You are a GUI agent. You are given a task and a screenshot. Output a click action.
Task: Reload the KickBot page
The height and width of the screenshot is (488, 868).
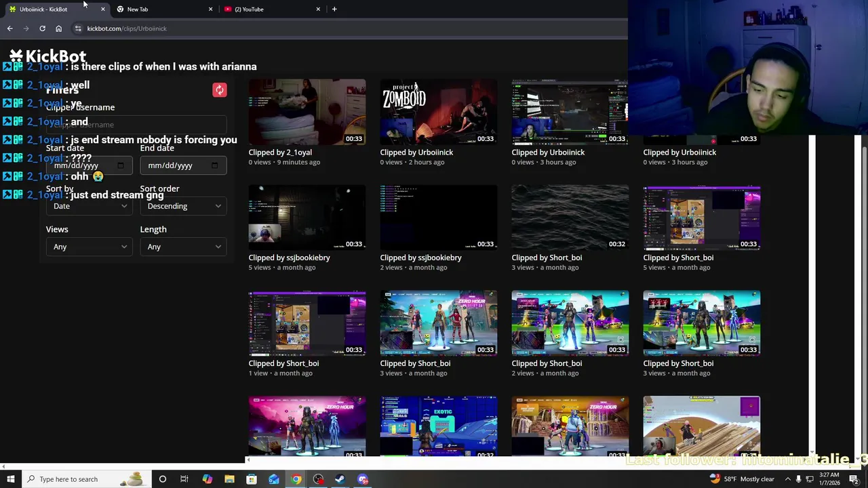tap(42, 28)
